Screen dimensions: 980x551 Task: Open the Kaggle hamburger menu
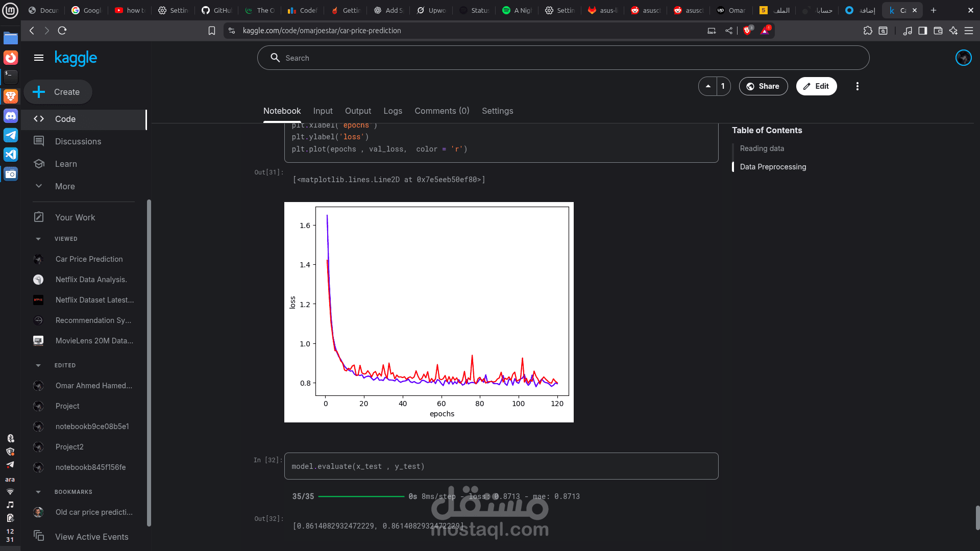coord(39,58)
